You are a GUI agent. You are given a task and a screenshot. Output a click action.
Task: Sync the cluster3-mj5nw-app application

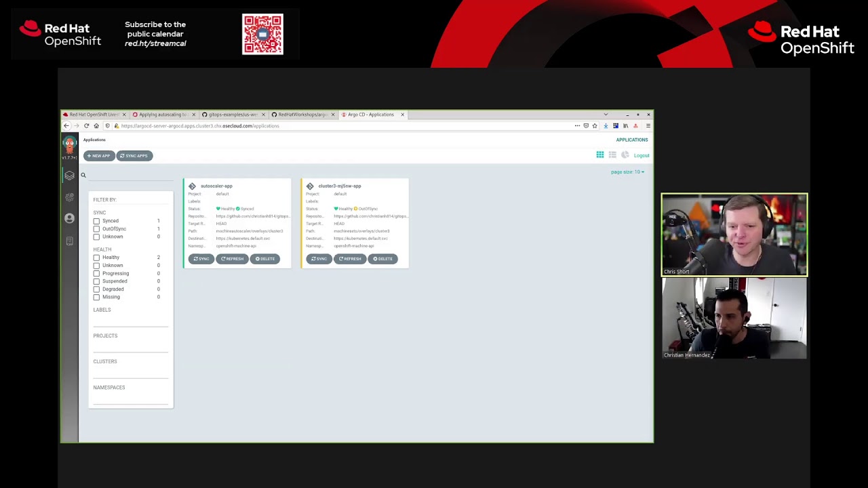[x=319, y=259]
